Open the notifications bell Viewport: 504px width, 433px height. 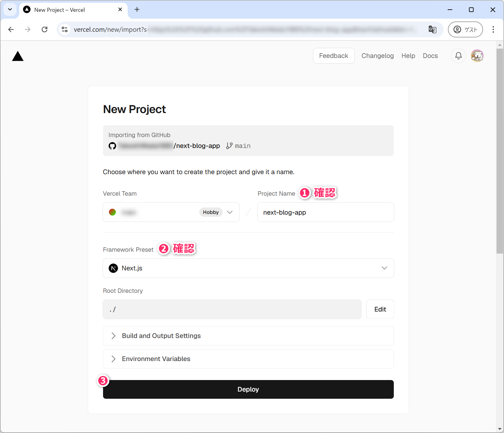(x=458, y=56)
